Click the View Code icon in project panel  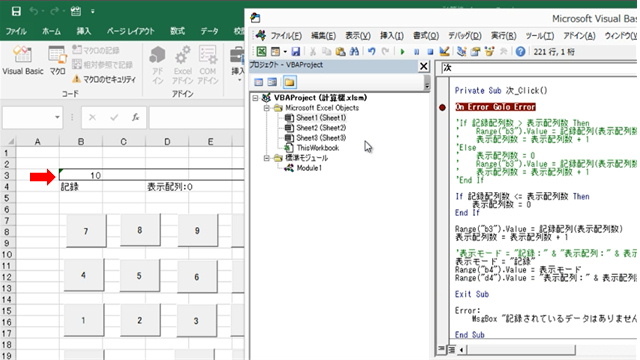[258, 82]
